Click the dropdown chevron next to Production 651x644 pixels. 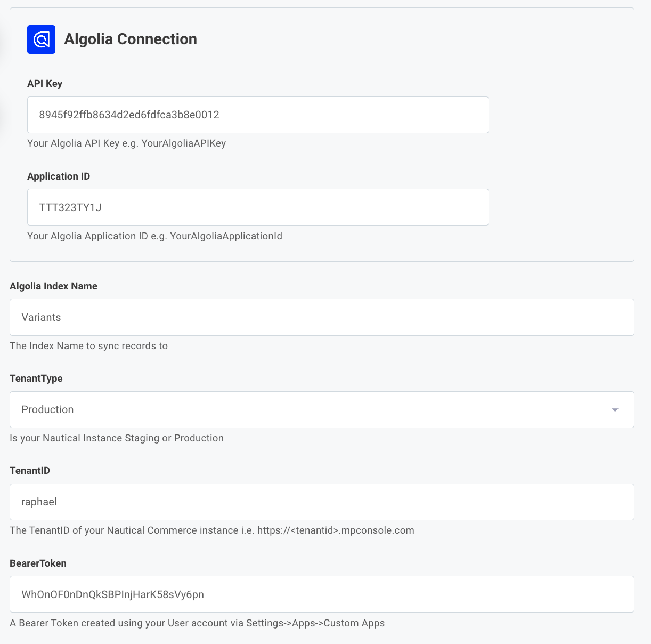[x=615, y=409]
